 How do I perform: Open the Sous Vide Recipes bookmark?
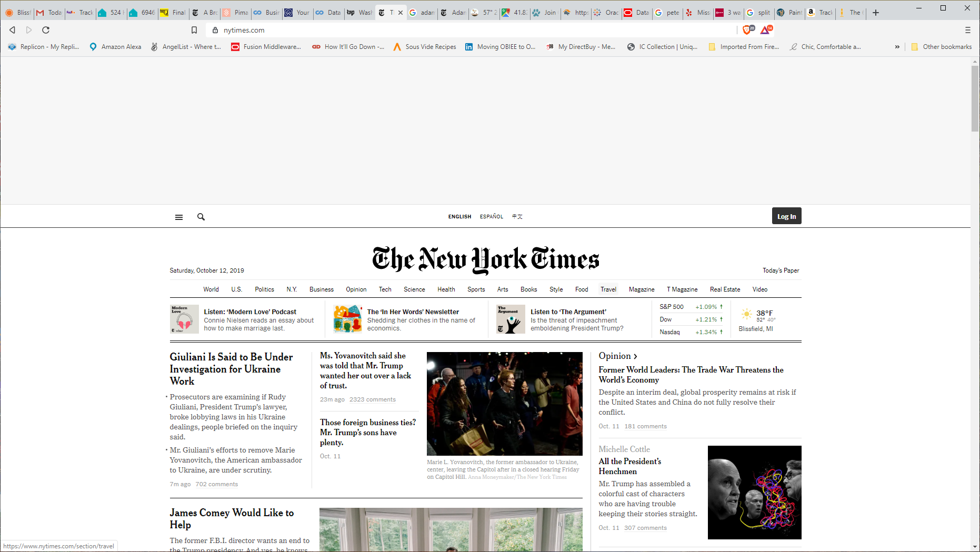click(425, 47)
